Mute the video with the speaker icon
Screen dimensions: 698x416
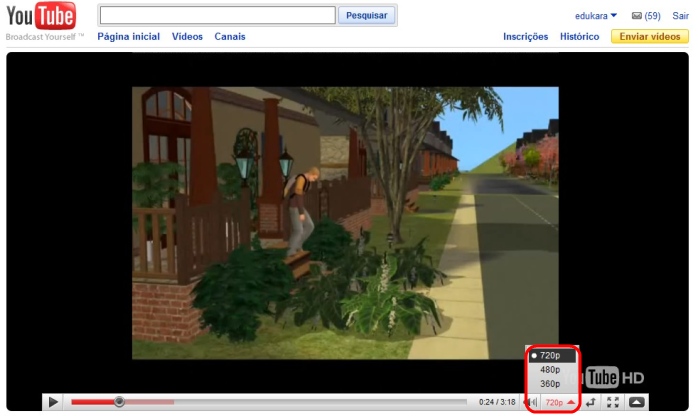[x=532, y=403]
